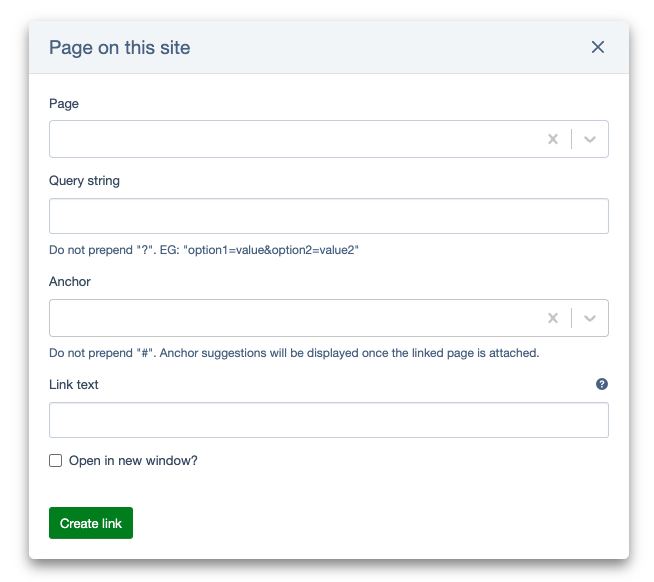Select the 'Anchor' field label
Screen dimensions: 654x582
[x=70, y=282]
